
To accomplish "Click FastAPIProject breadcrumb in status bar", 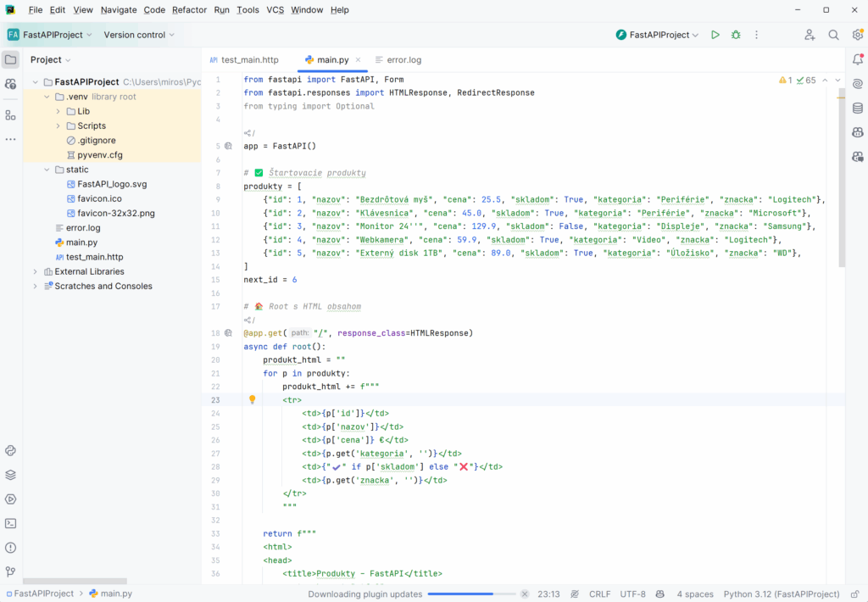I will (x=39, y=594).
